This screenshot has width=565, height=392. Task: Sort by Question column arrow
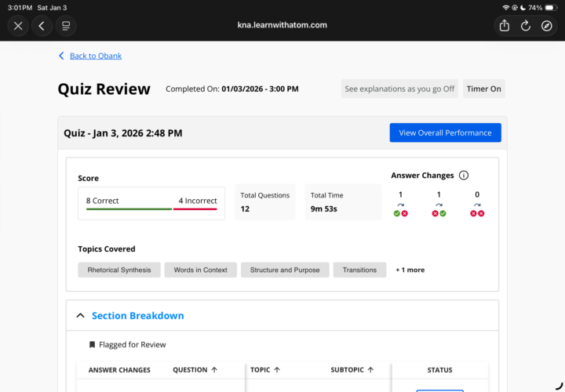click(x=214, y=370)
